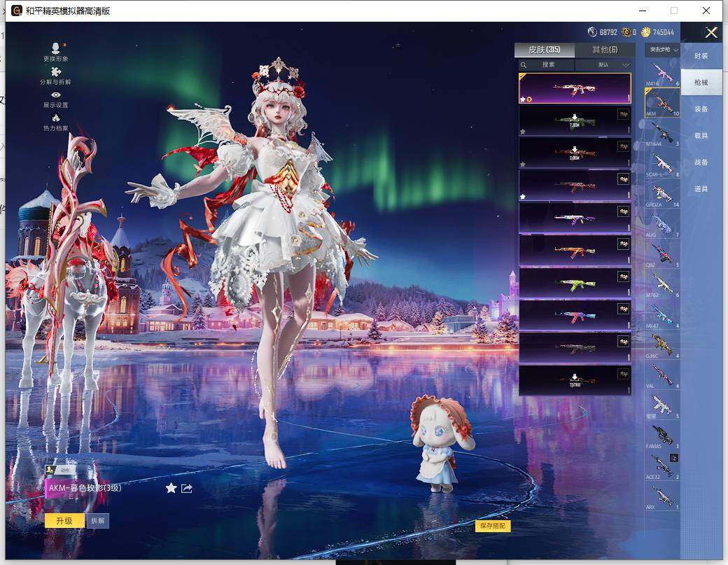The image size is (728, 565).
Task: Select the QBZ weapon icon
Action: (662, 254)
